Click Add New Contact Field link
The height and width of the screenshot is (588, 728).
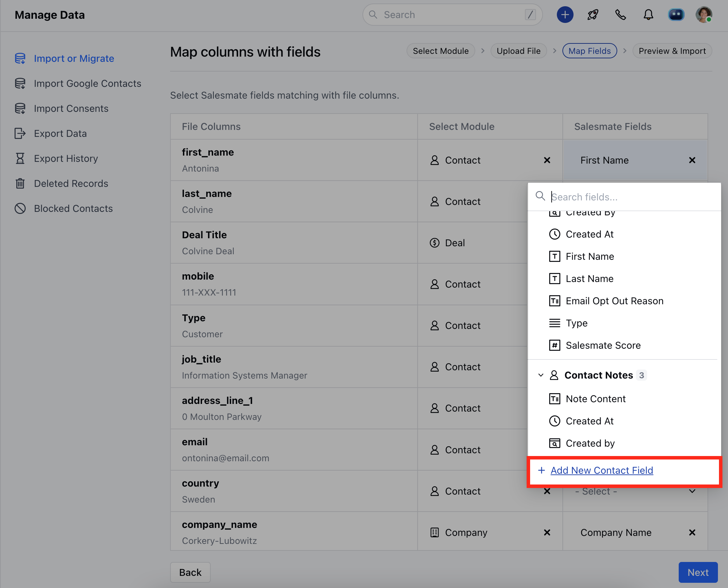pos(602,470)
